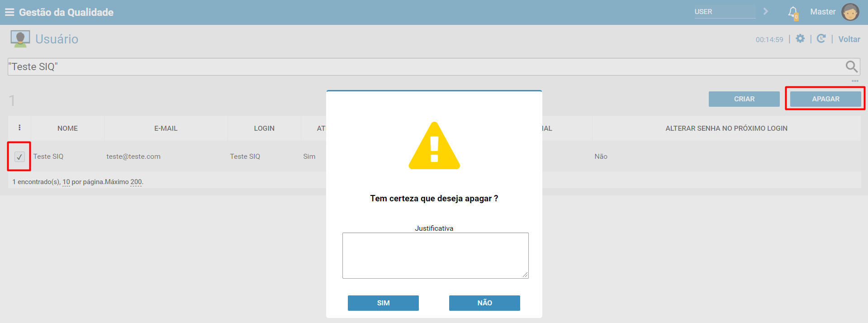Click the refresh icon
868x323 pixels.
[821, 38]
